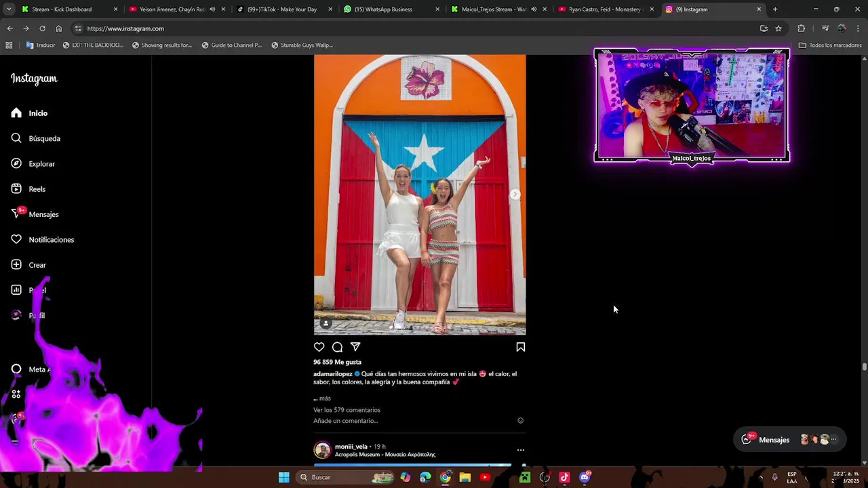Viewport: 868px width, 488px height.
Task: Show tagged people icon on photo
Action: [325, 323]
